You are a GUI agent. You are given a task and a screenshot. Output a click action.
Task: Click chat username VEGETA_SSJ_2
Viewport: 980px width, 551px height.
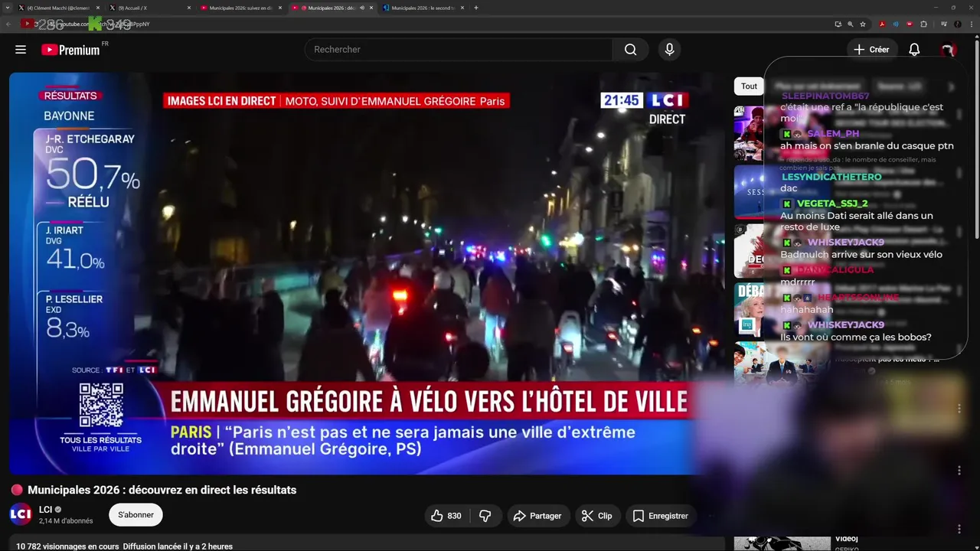coord(832,204)
